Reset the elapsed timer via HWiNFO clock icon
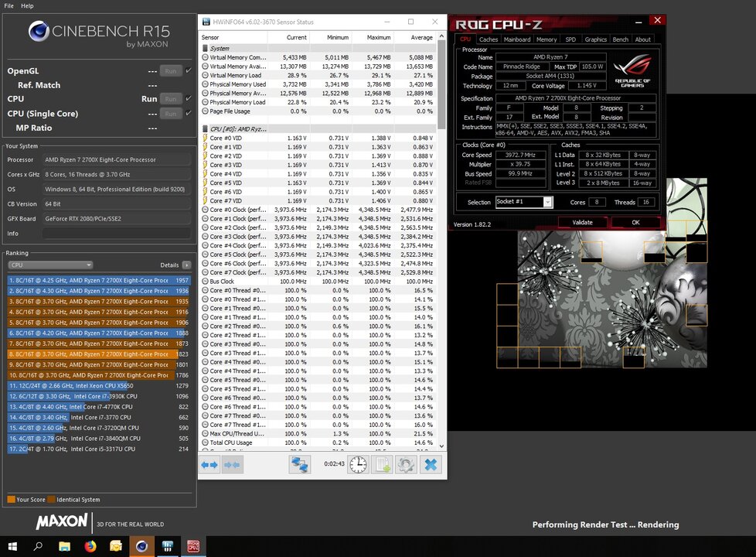 pyautogui.click(x=358, y=465)
